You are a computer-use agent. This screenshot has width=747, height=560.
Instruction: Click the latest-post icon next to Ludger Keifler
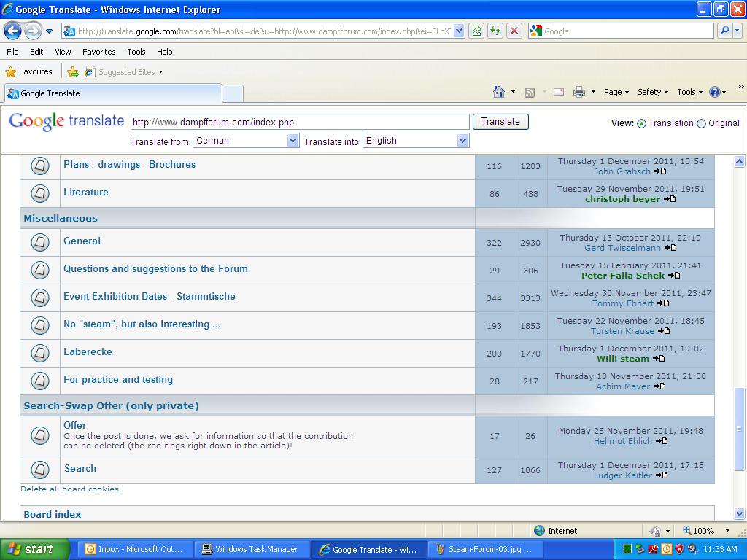(x=661, y=475)
